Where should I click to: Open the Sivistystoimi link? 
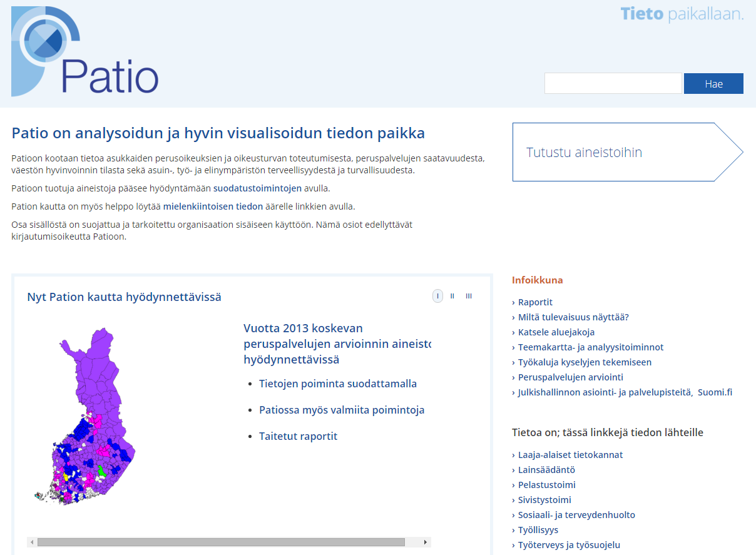(544, 500)
